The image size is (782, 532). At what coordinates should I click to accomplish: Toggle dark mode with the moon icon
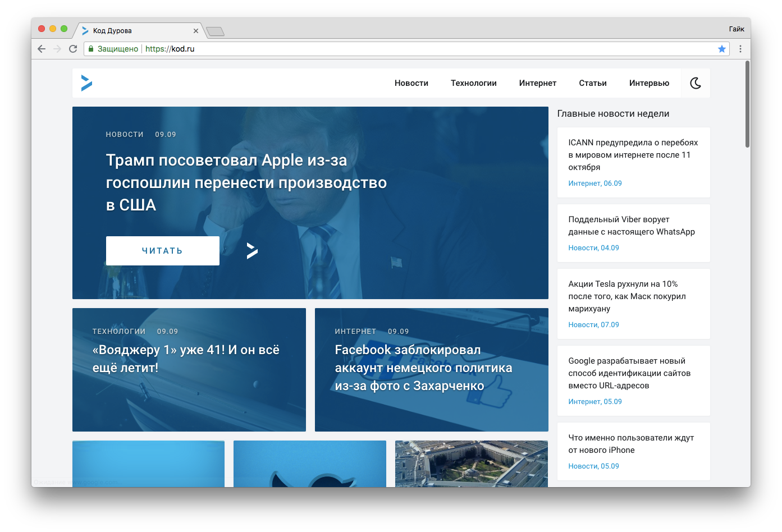[696, 83]
